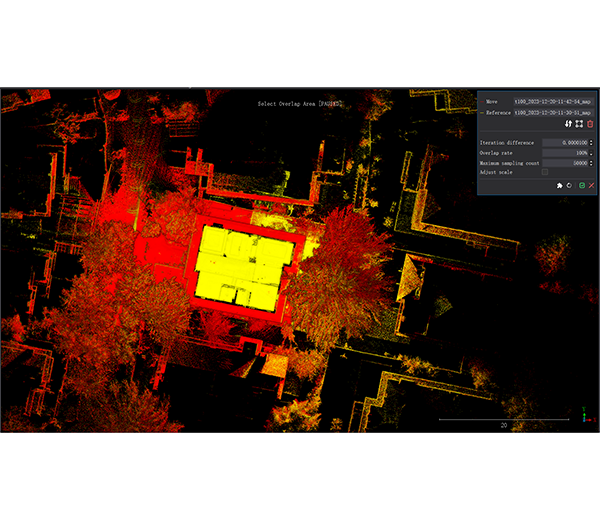
Task: Click the red X cancel icon
Action: 592,186
